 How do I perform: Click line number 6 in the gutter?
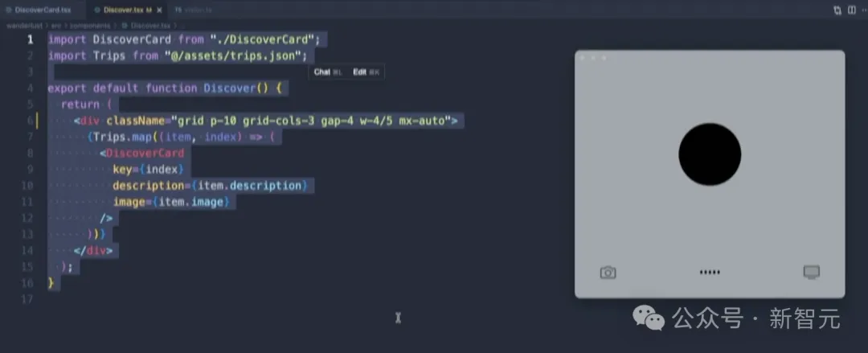[x=31, y=121]
